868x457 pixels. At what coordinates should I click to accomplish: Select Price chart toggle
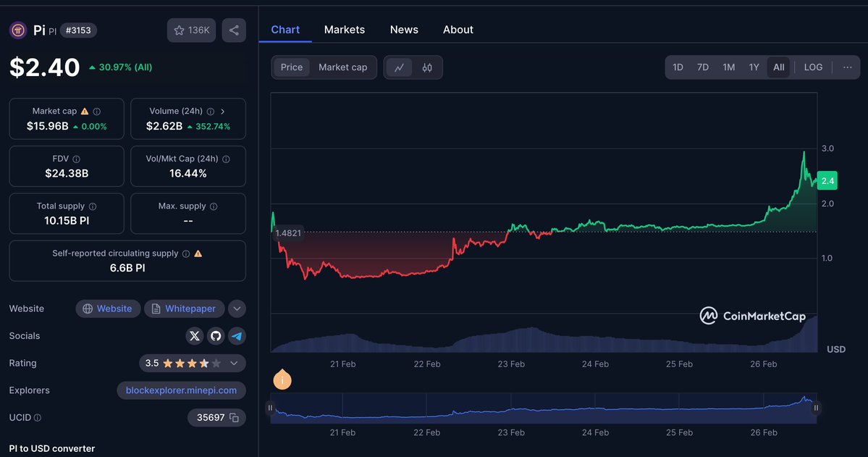click(292, 67)
